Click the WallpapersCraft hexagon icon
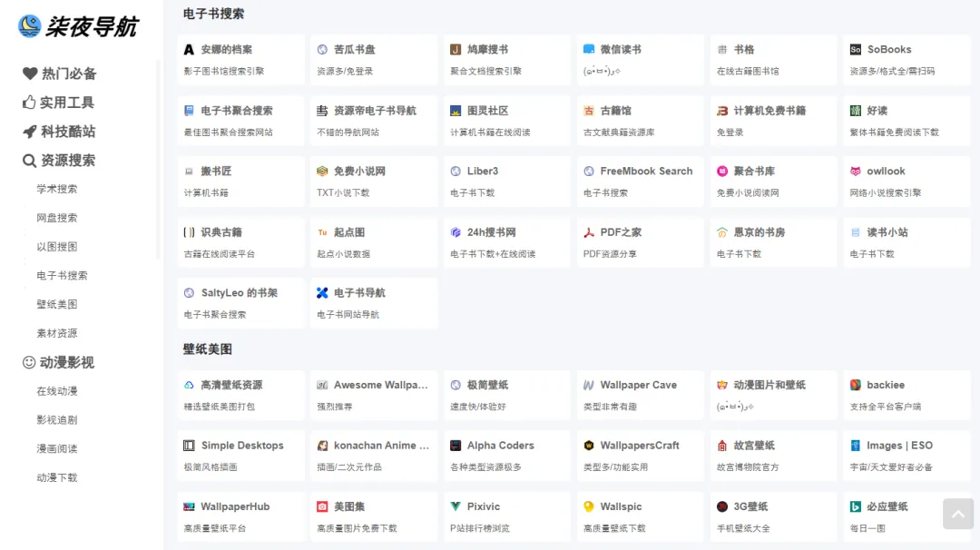Screen dimensions: 980x550 [x=589, y=446]
